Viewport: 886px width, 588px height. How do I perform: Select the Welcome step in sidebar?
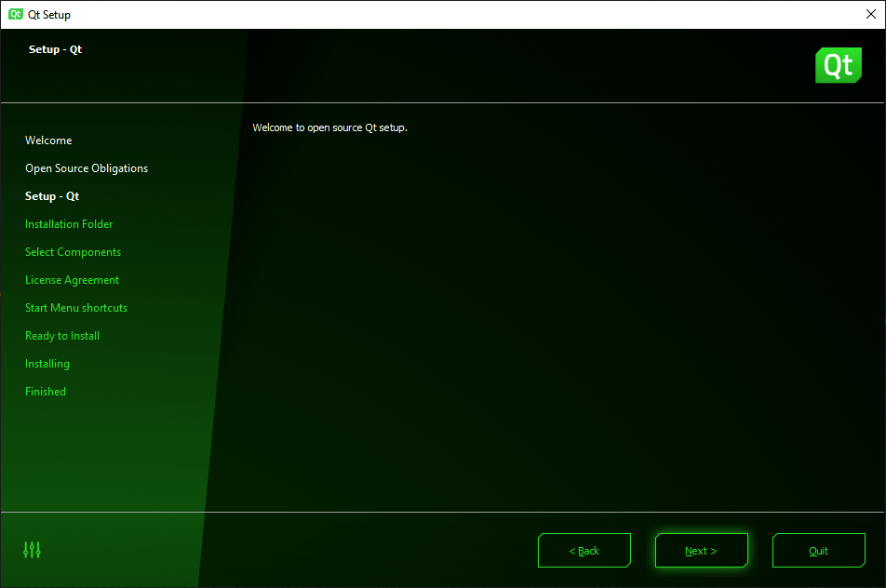[x=48, y=140]
